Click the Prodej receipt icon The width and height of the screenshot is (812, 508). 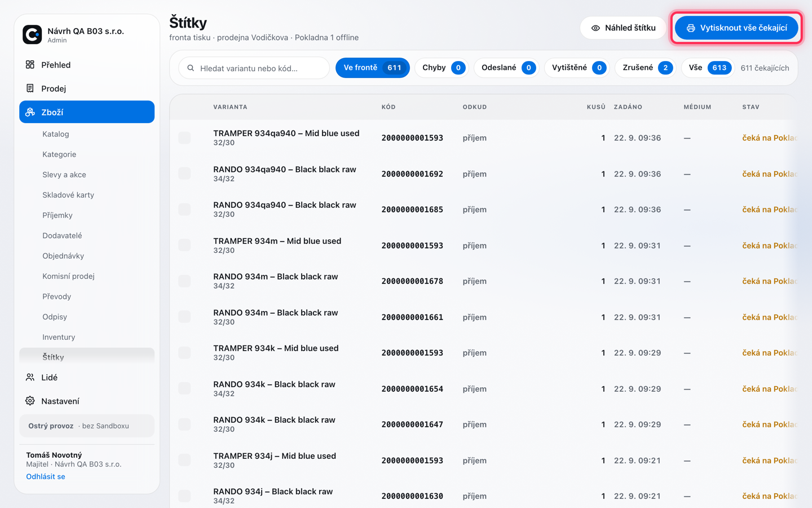(30, 88)
